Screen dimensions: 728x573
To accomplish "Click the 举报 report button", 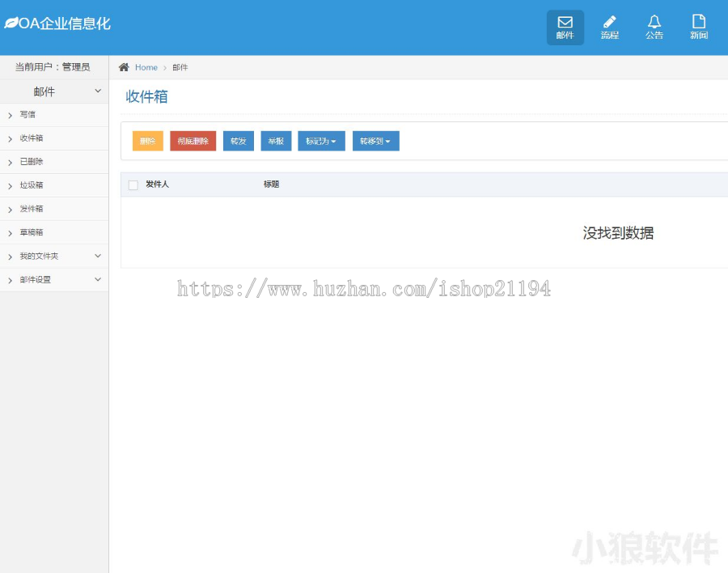I will click(x=277, y=141).
